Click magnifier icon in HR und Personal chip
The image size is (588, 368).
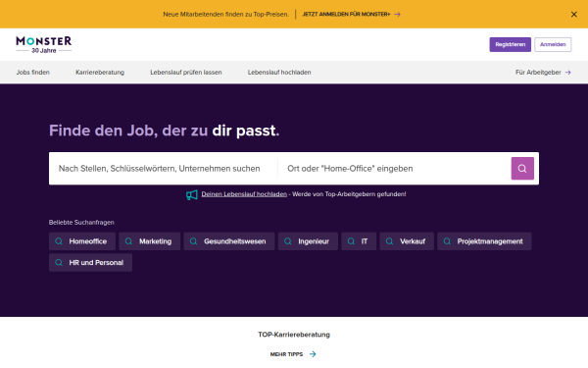click(59, 262)
